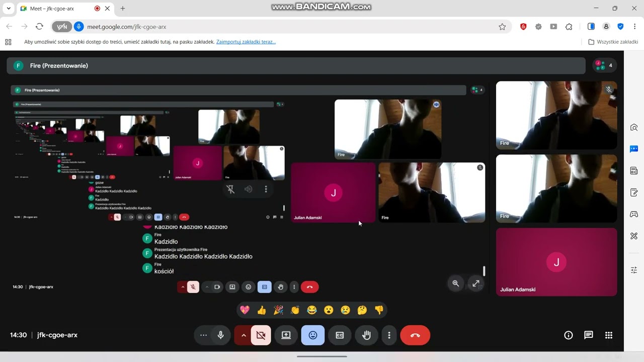Screen dimensions: 644x362
Task: Toggle the highlighted emoji reactions button
Action: 313,335
